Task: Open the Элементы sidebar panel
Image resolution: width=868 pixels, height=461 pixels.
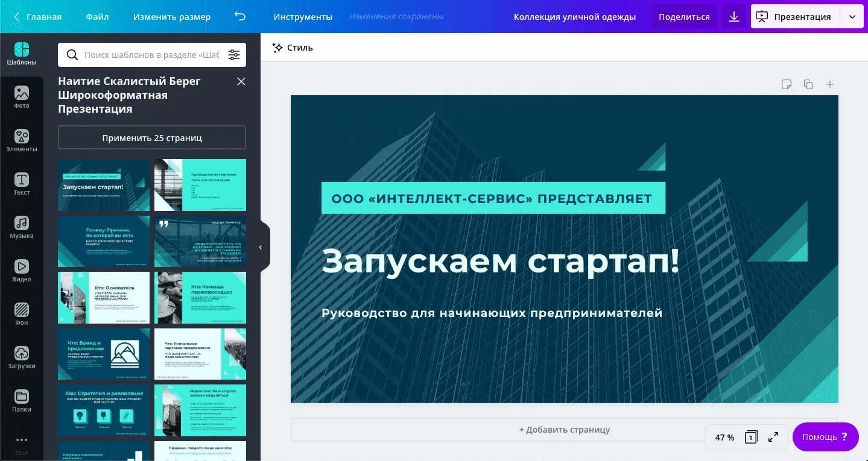Action: (22, 141)
